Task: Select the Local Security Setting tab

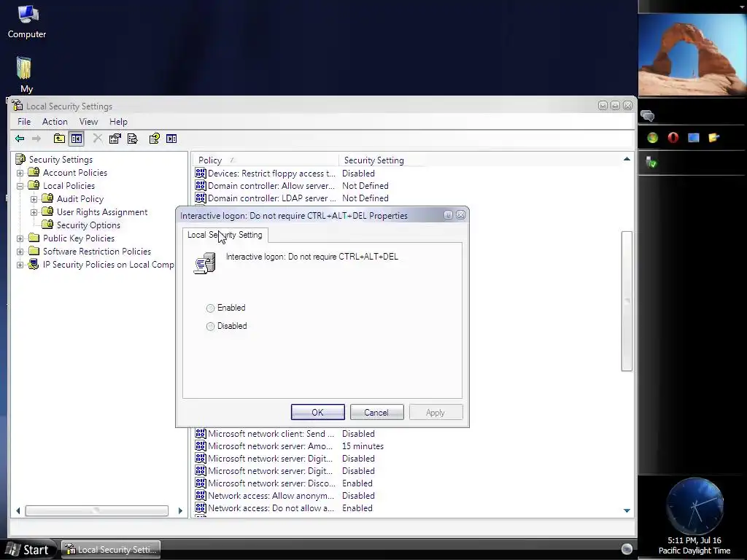Action: [225, 235]
